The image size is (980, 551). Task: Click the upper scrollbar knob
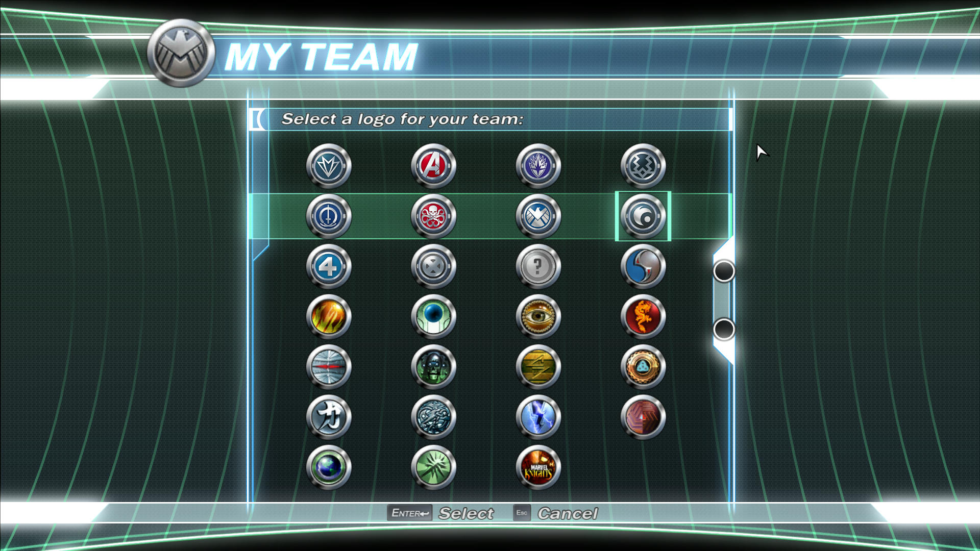click(724, 271)
